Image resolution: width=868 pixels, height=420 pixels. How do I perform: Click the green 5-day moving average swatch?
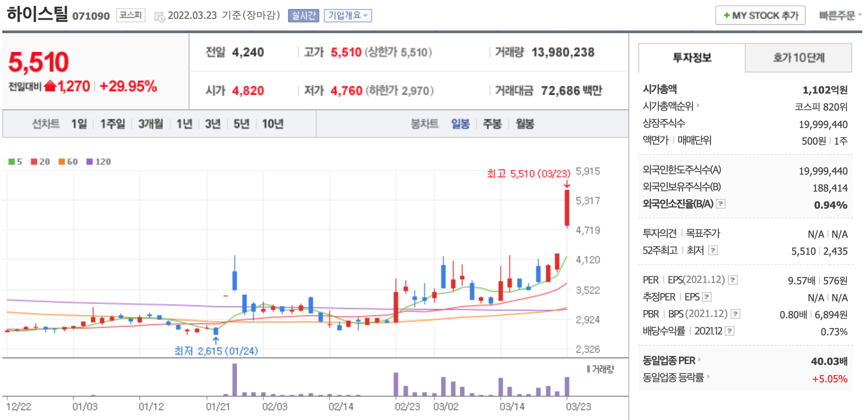point(12,162)
